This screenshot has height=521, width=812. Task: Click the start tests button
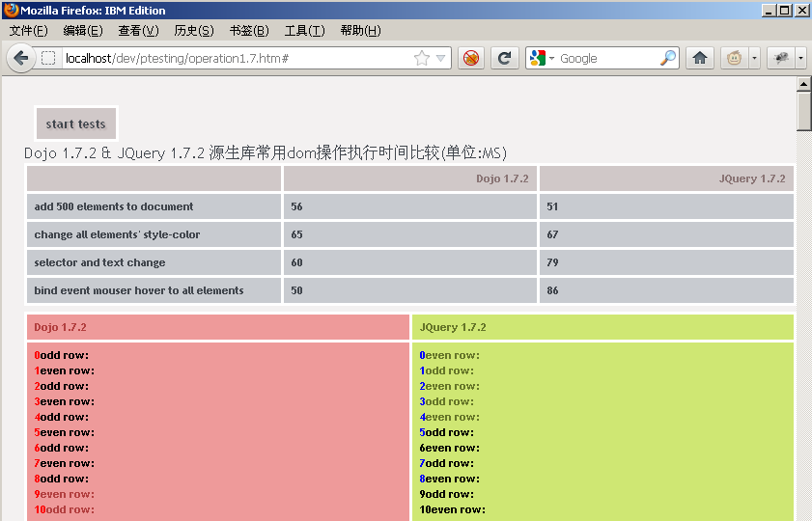76,123
